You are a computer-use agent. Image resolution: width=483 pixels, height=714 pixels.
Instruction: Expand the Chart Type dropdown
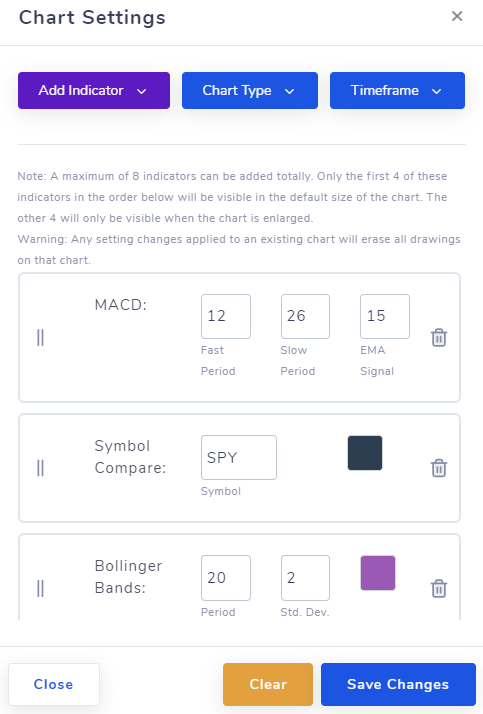coord(250,90)
